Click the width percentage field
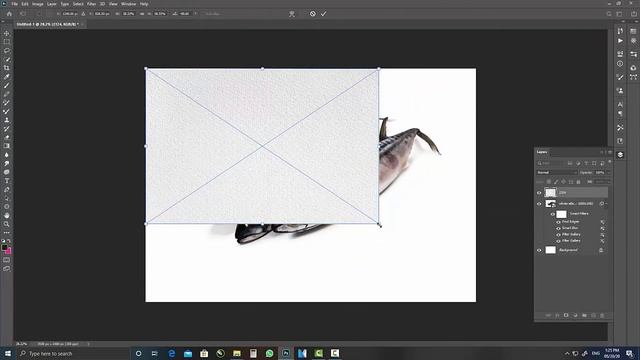 click(x=128, y=13)
